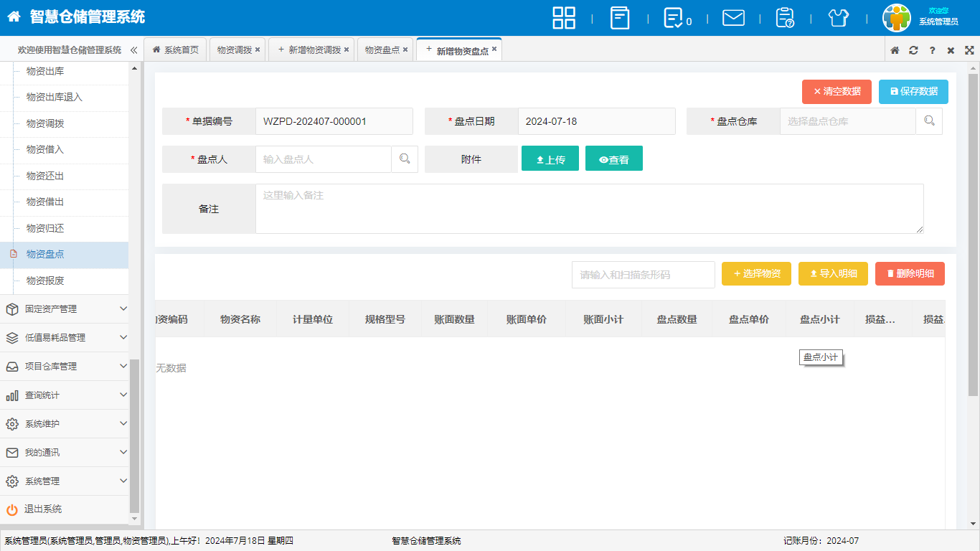Expand the 查询统计 menu section
The image size is (980, 551).
click(x=65, y=395)
